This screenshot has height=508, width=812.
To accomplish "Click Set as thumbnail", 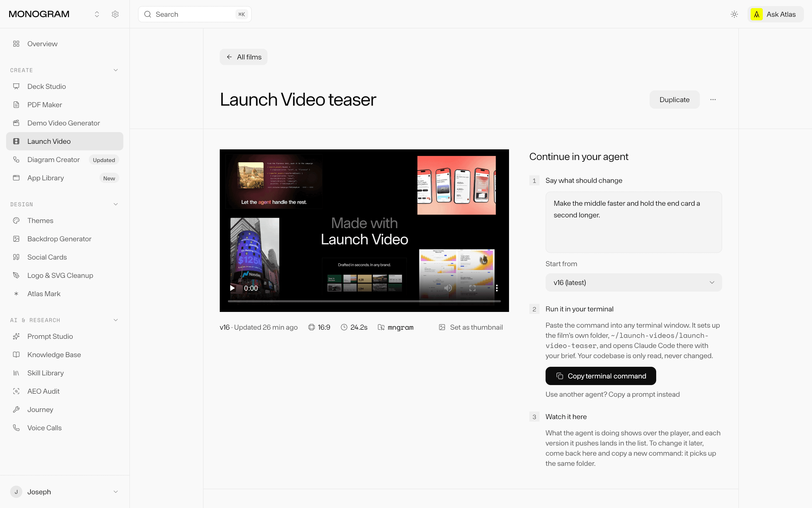I will click(x=471, y=327).
